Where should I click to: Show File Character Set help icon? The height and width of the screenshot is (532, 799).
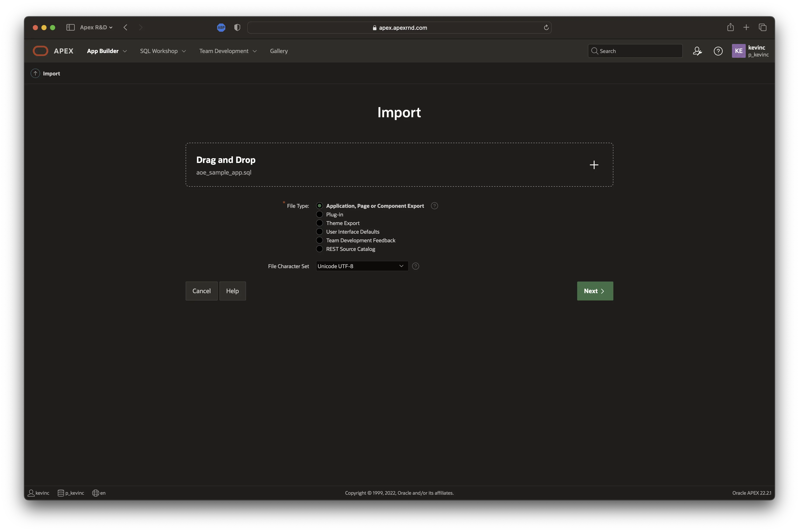tap(415, 266)
